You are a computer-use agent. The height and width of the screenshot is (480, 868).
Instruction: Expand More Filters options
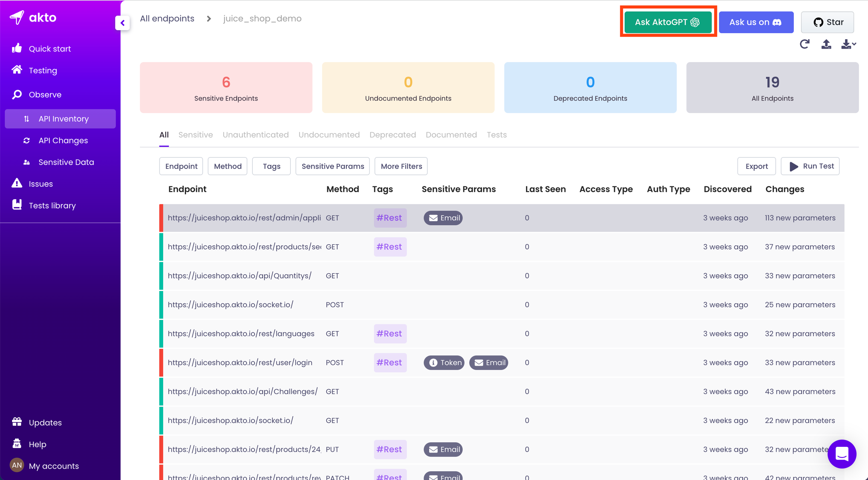coord(401,166)
